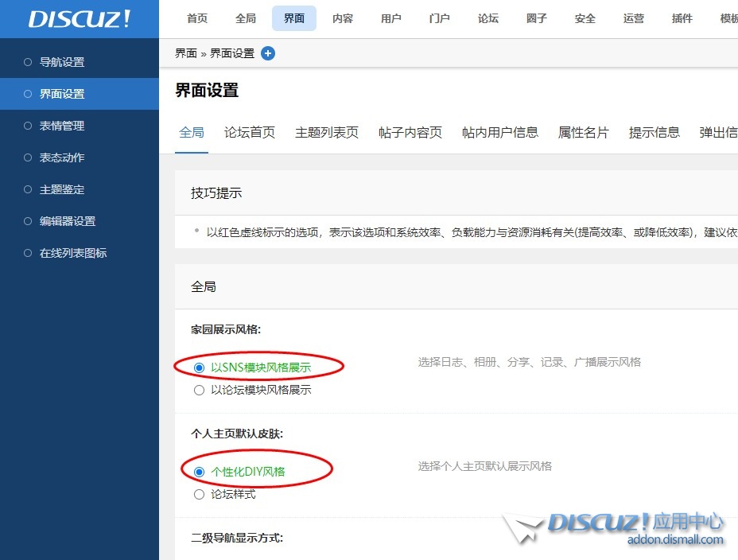Viewport: 738px width, 560px height.
Task: Go to 主题鉴定 in the sidebar
Action: (x=80, y=189)
